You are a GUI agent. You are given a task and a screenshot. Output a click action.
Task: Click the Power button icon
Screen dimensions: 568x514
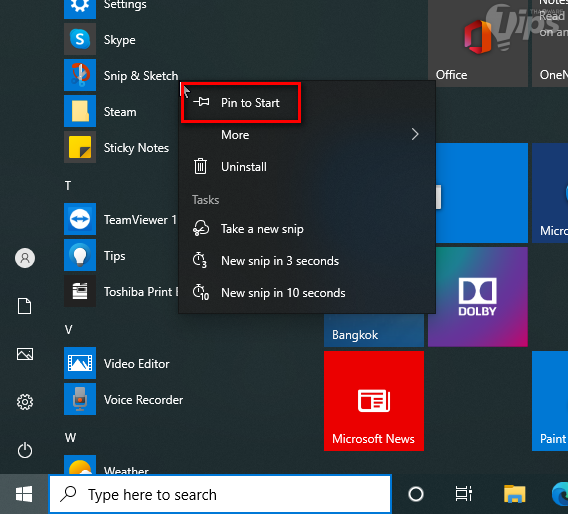25,450
